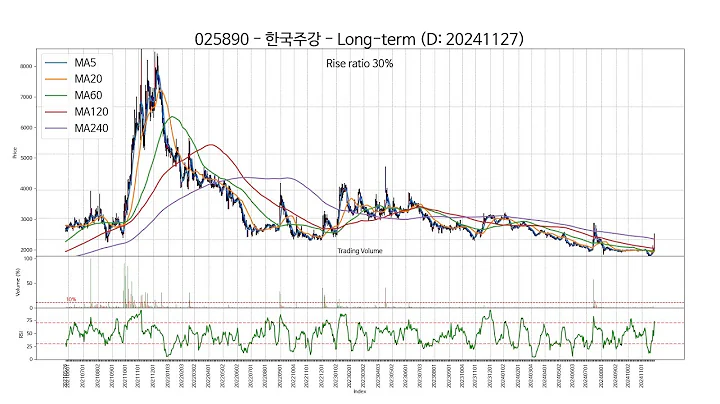Click the 3000 price axis tick

pyautogui.click(x=26, y=219)
